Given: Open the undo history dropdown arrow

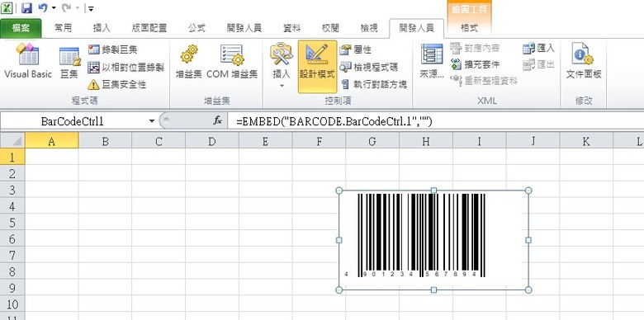Looking at the screenshot, I should coord(54,7).
